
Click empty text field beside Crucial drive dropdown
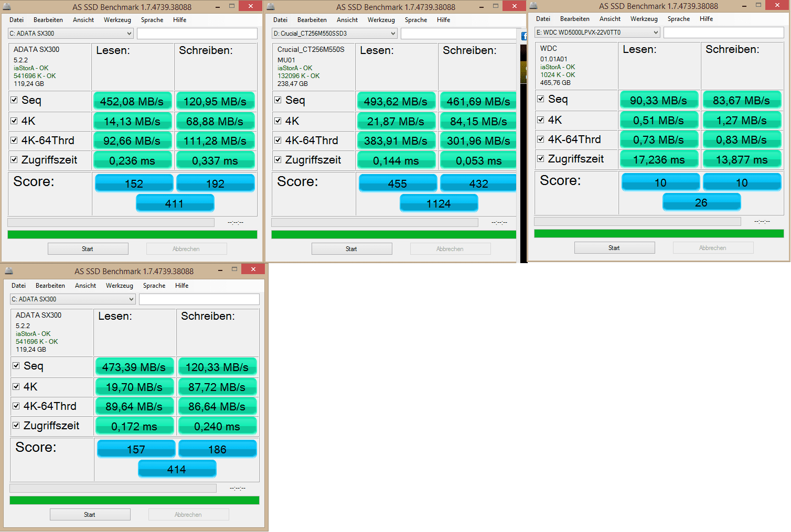458,34
